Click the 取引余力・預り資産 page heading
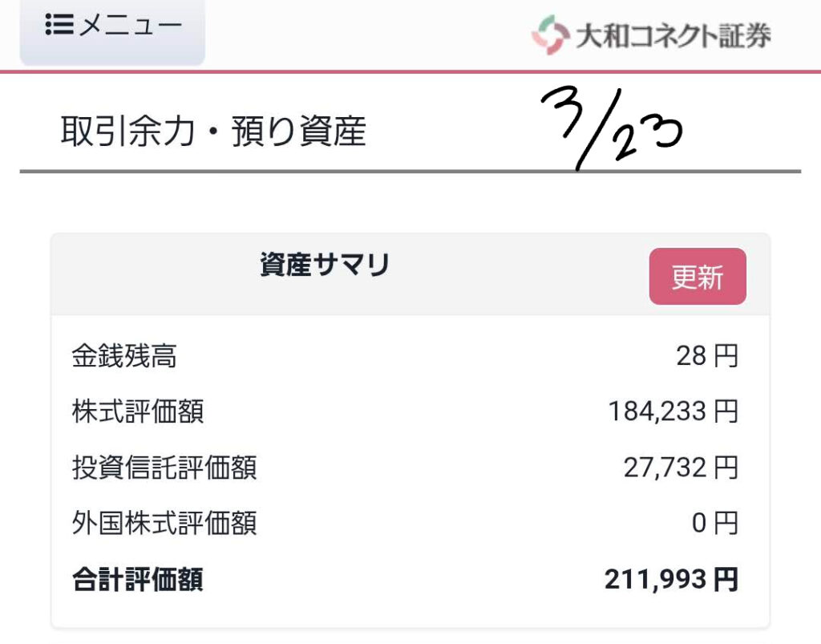 [213, 132]
